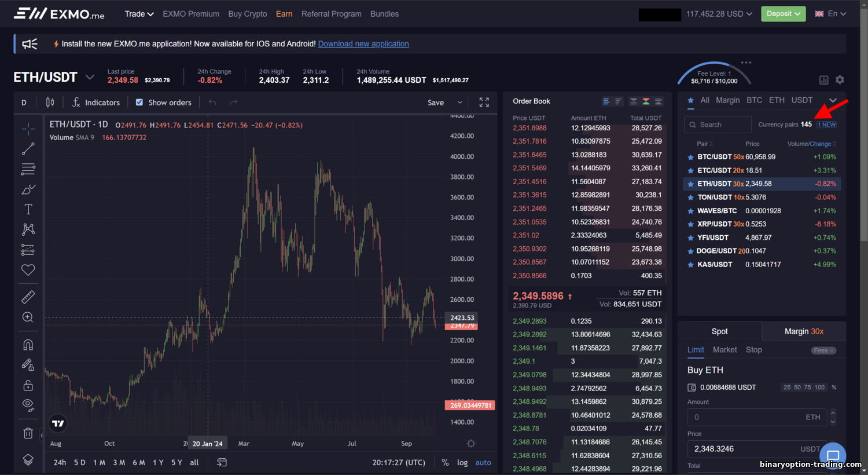Expand the Trade menu dropdown

[139, 14]
